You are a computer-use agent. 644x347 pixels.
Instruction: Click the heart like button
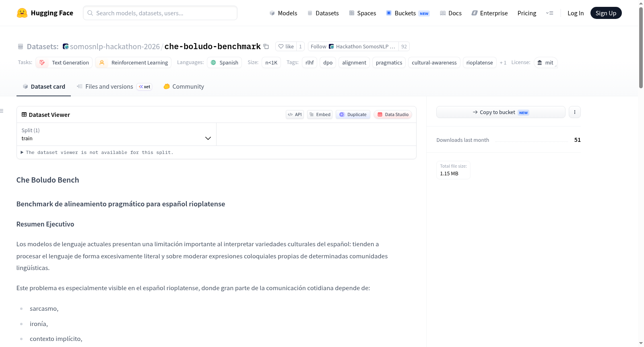[x=286, y=46]
